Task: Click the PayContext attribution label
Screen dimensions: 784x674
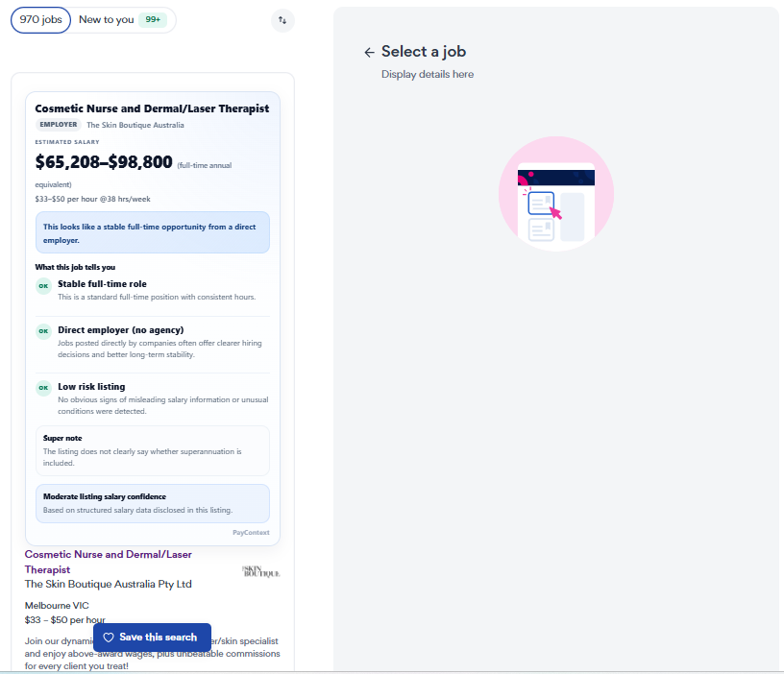Action: (x=251, y=532)
